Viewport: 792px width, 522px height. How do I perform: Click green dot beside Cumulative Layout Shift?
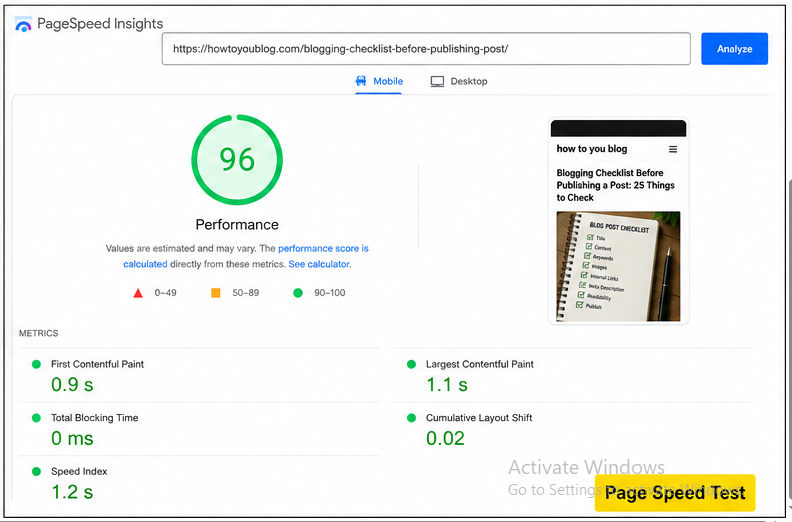(411, 417)
